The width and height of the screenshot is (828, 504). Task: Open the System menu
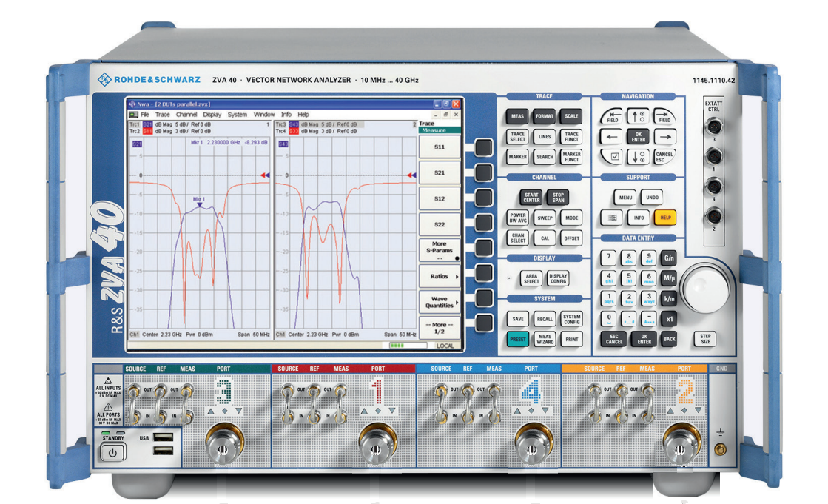[237, 115]
